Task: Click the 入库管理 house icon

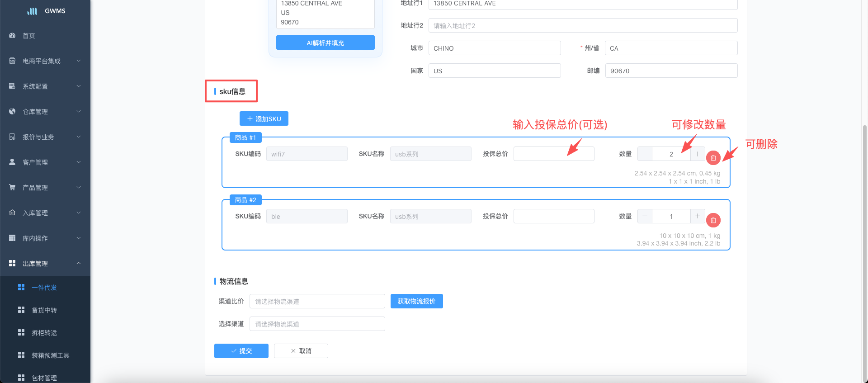Action: click(12, 213)
